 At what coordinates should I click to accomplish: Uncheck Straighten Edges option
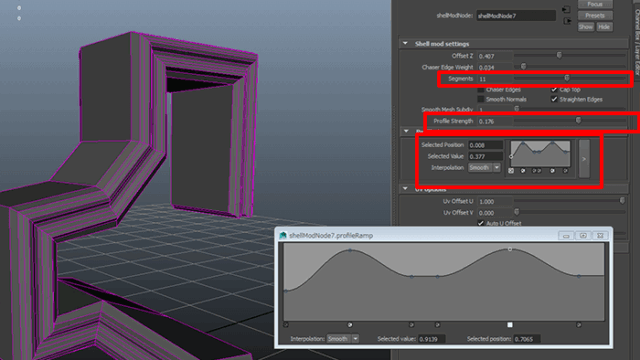pyautogui.click(x=554, y=99)
